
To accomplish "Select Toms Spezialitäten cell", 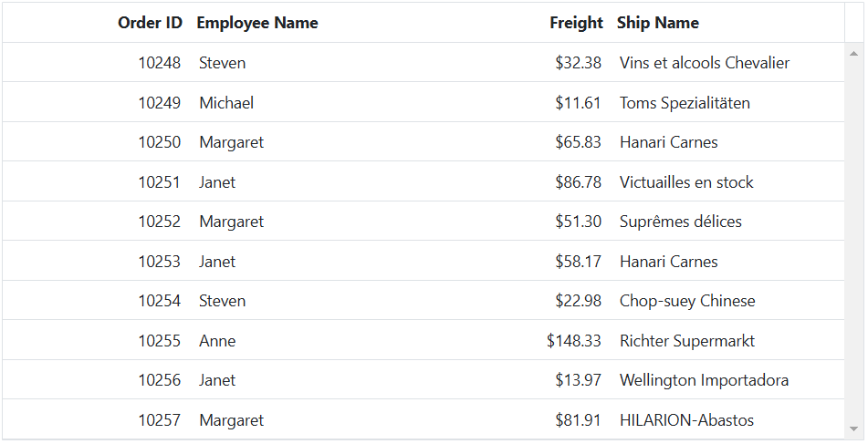I will (x=685, y=103).
